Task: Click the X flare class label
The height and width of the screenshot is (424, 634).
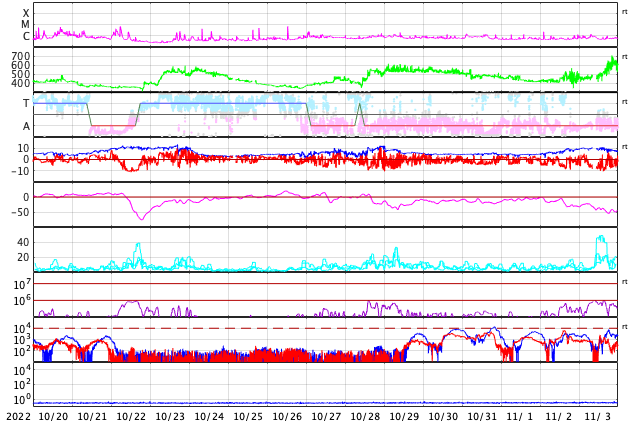Action: [26, 13]
